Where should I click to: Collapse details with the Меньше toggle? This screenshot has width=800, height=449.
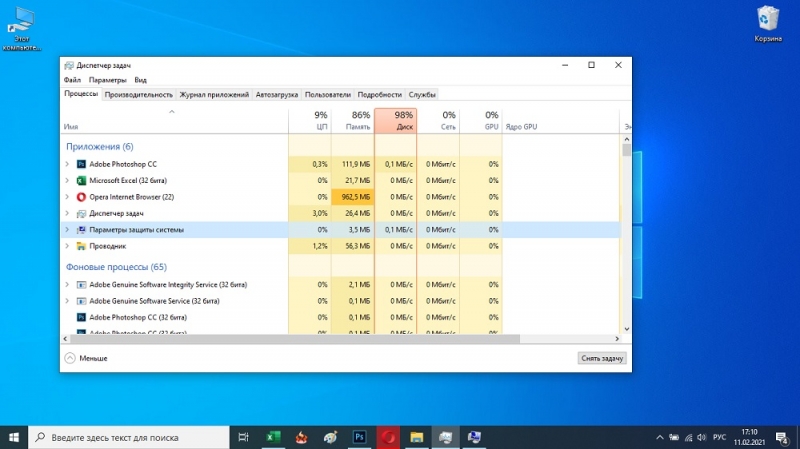pos(86,358)
